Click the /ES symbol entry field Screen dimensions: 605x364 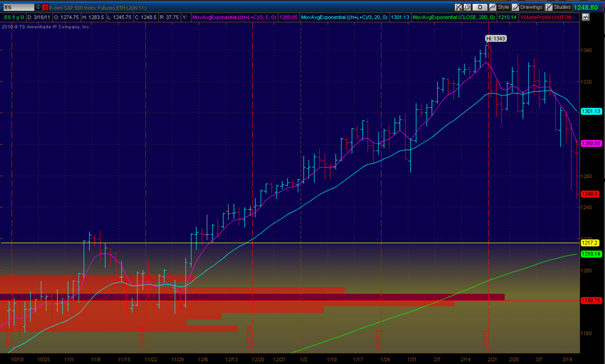coord(18,7)
